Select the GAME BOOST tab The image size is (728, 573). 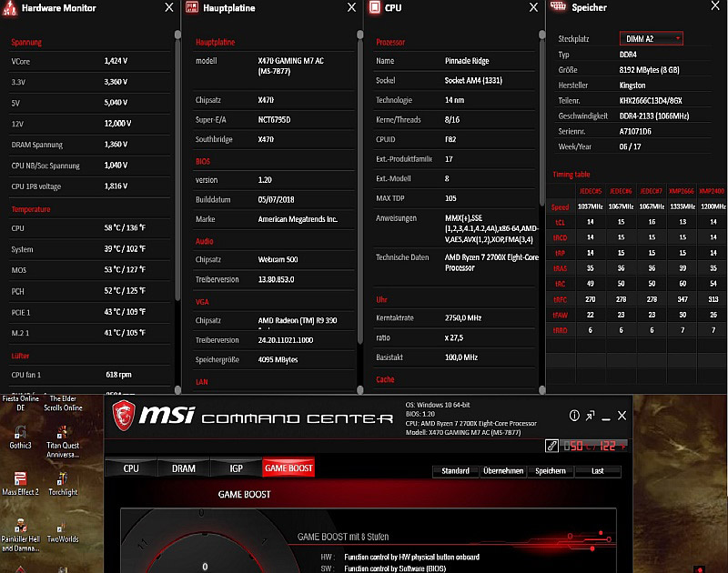pyautogui.click(x=288, y=468)
